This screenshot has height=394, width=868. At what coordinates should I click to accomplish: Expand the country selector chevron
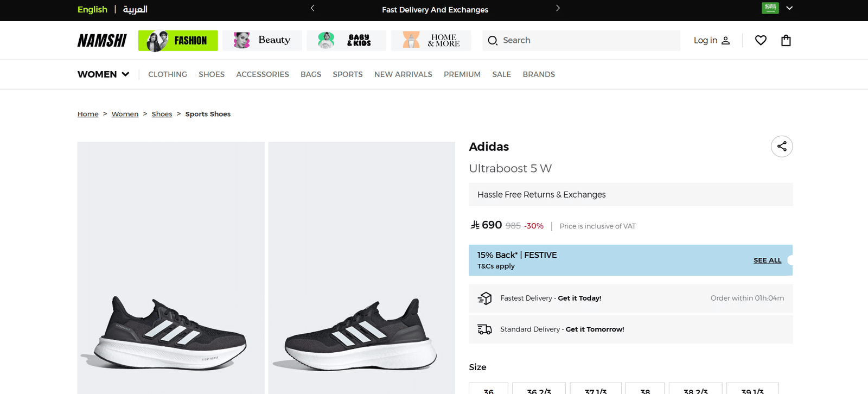[x=789, y=8]
